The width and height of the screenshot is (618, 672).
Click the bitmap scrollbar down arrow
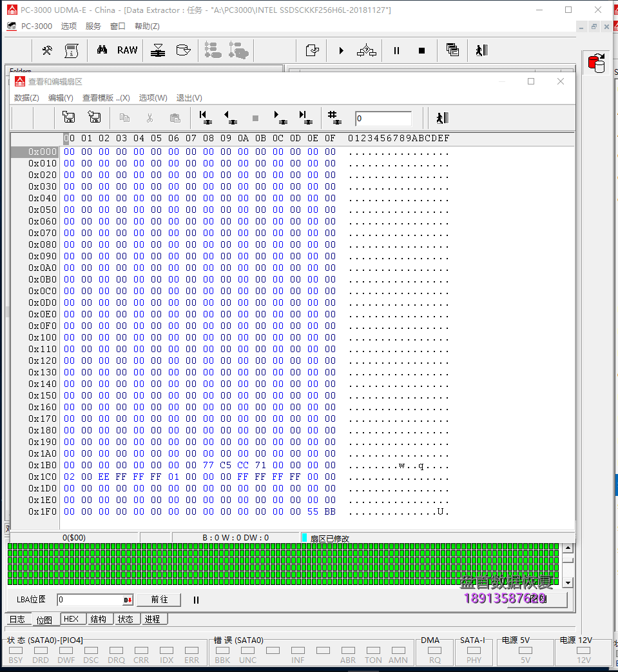tap(568, 582)
